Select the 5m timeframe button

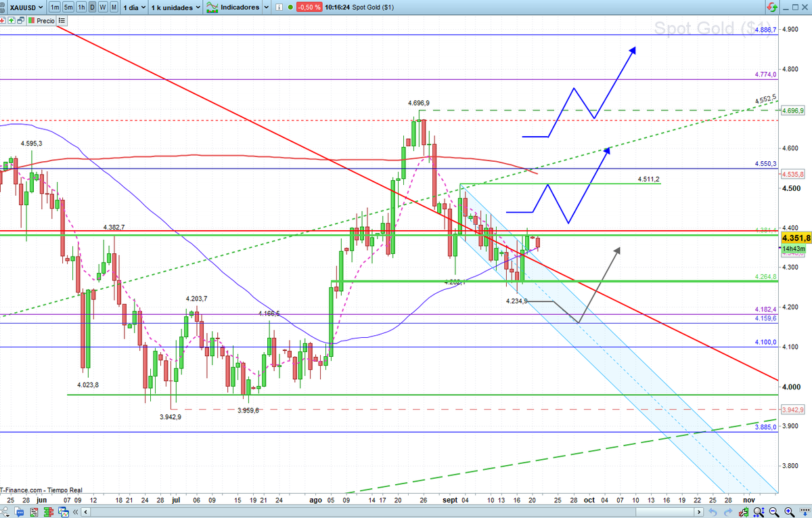pyautogui.click(x=68, y=7)
